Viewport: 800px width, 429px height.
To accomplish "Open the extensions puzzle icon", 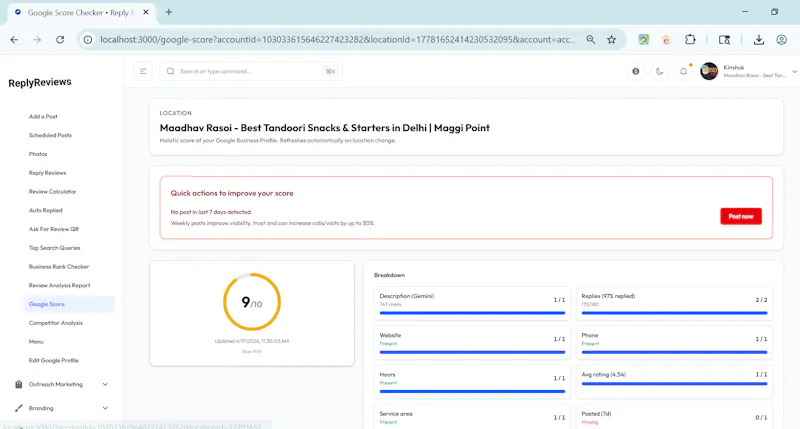I will point(690,39).
